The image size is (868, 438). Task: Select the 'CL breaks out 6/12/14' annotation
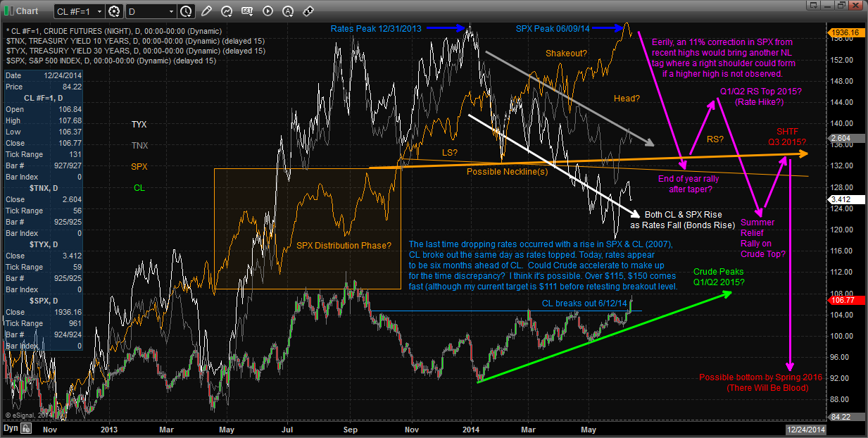coord(584,303)
